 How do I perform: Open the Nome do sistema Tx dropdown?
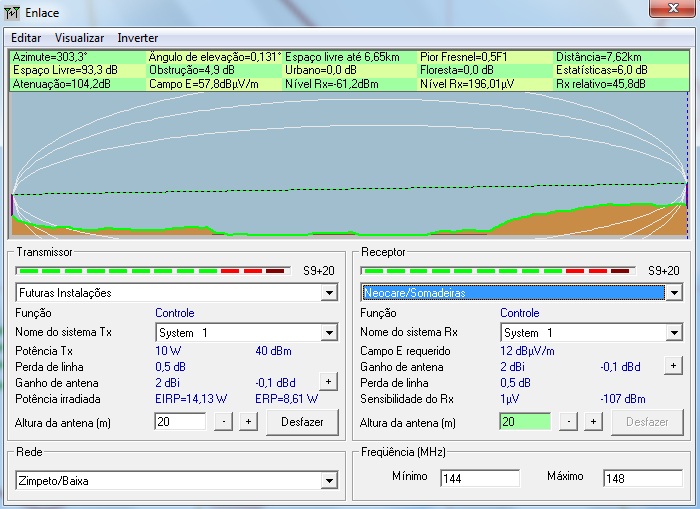pos(329,332)
